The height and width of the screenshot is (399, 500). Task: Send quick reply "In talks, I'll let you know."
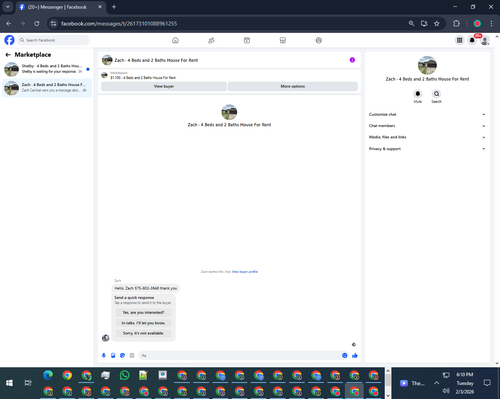(x=143, y=323)
